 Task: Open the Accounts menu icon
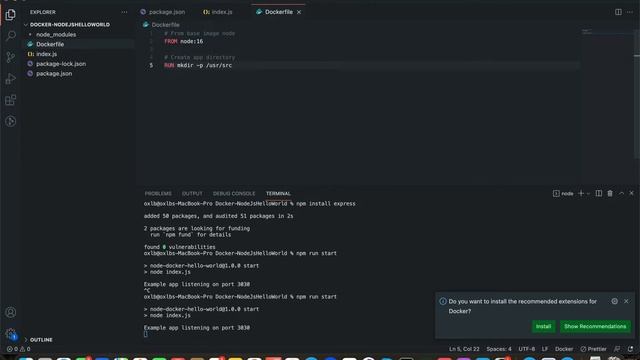pos(11,312)
